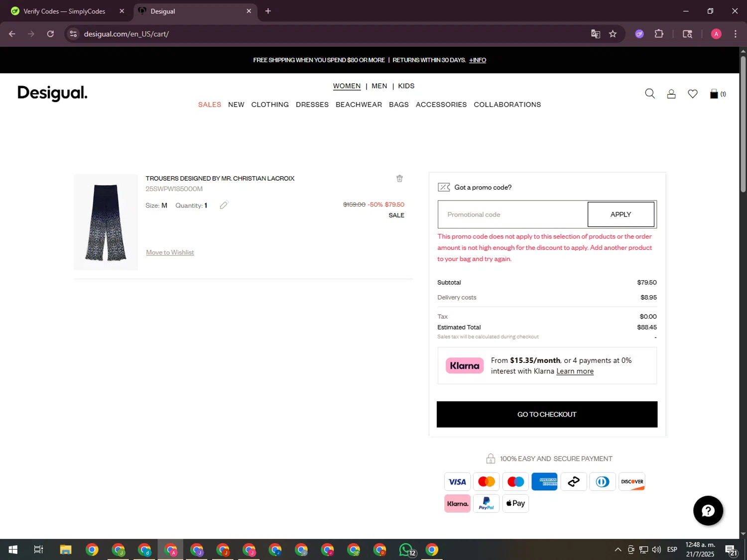The height and width of the screenshot is (560, 747).
Task: Click the Maestro payment icon
Action: tap(515, 481)
